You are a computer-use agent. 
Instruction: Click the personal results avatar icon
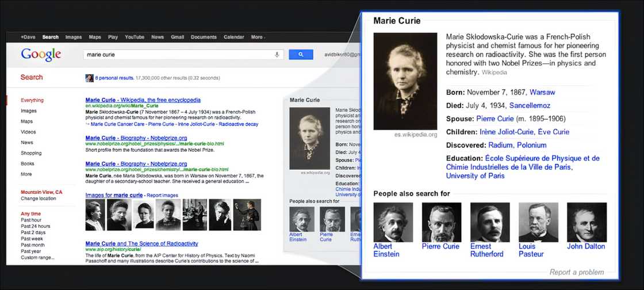coord(89,78)
